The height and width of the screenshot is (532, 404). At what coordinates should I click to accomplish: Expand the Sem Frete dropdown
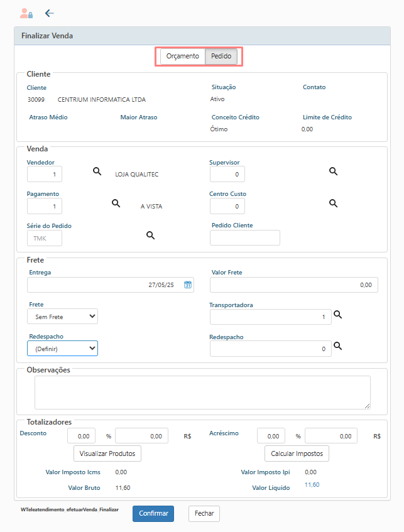(x=62, y=317)
